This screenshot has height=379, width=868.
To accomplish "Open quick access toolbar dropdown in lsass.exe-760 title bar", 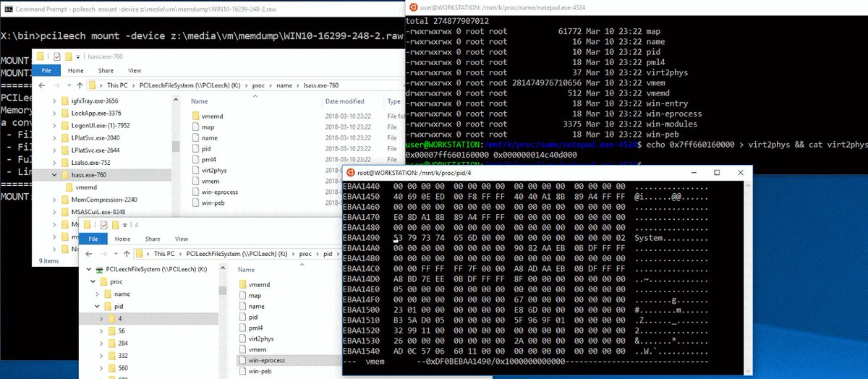I will [80, 56].
